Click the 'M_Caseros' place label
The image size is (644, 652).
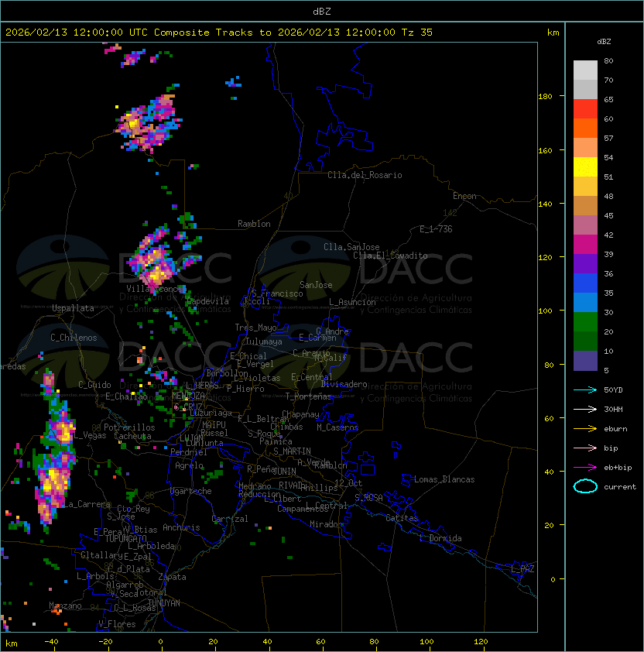click(337, 427)
